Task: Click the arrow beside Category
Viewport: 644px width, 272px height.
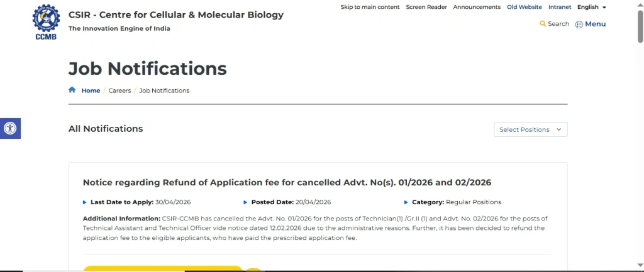Action: pos(406,202)
